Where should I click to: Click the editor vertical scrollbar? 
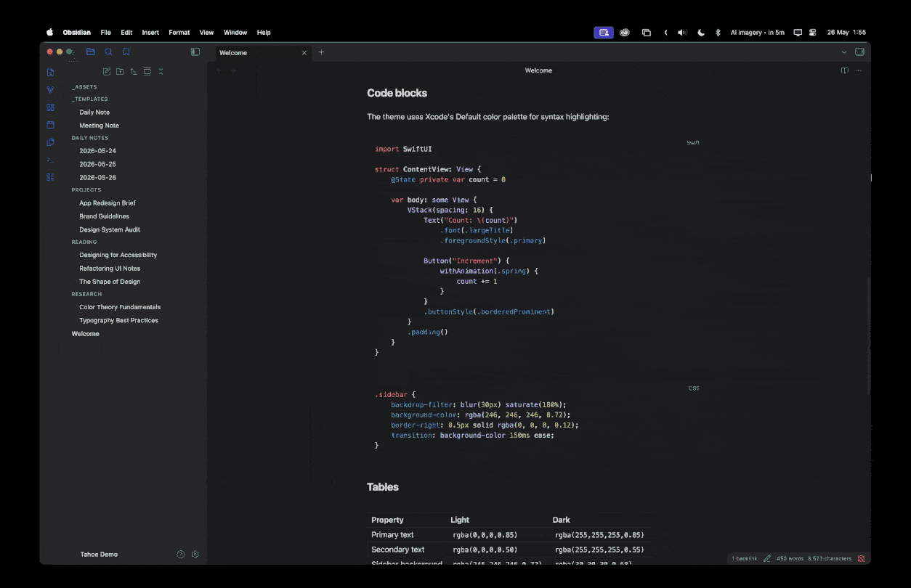pos(868,335)
